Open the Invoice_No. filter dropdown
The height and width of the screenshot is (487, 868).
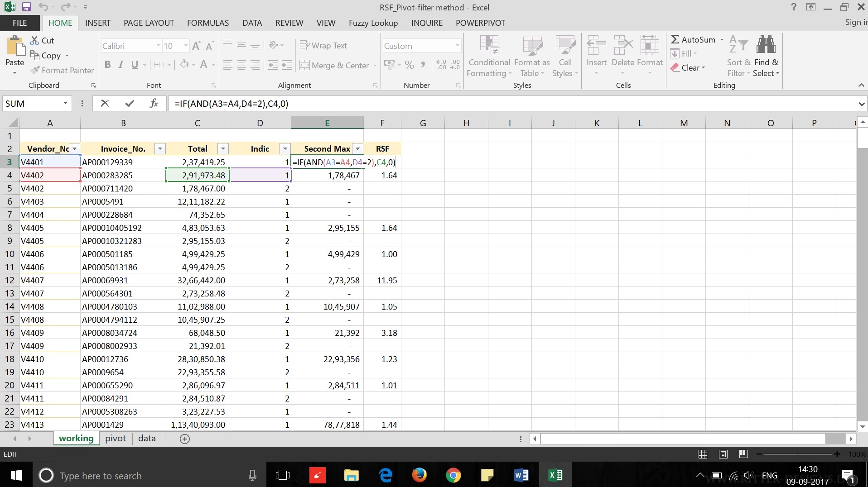pos(159,149)
